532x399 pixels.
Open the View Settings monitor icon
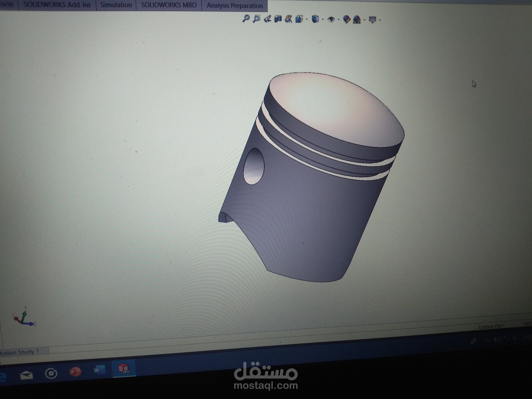pos(372,20)
